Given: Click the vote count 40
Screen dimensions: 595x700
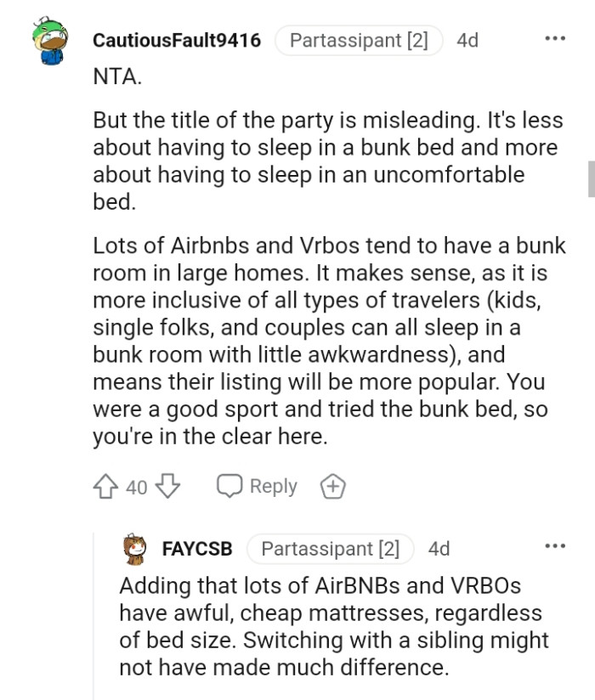Looking at the screenshot, I should coord(137,487).
